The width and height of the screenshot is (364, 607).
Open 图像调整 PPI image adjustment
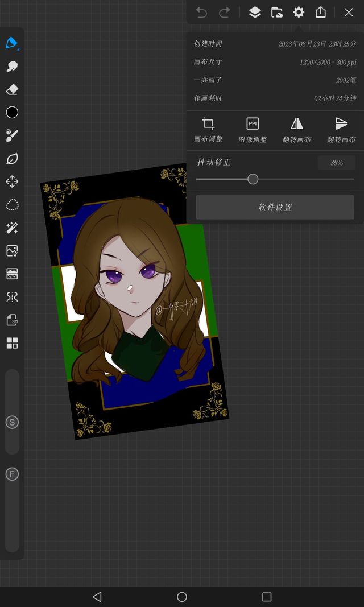[x=253, y=130]
